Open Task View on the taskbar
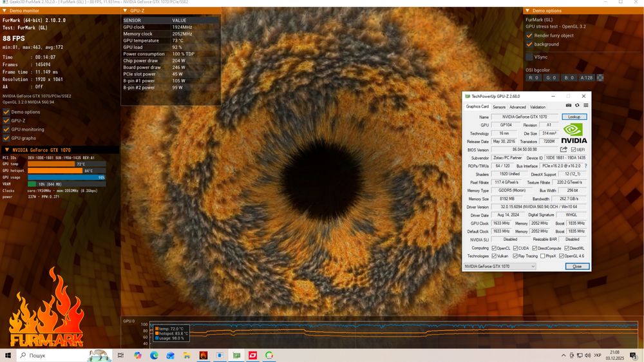The image size is (644, 362). (120, 355)
